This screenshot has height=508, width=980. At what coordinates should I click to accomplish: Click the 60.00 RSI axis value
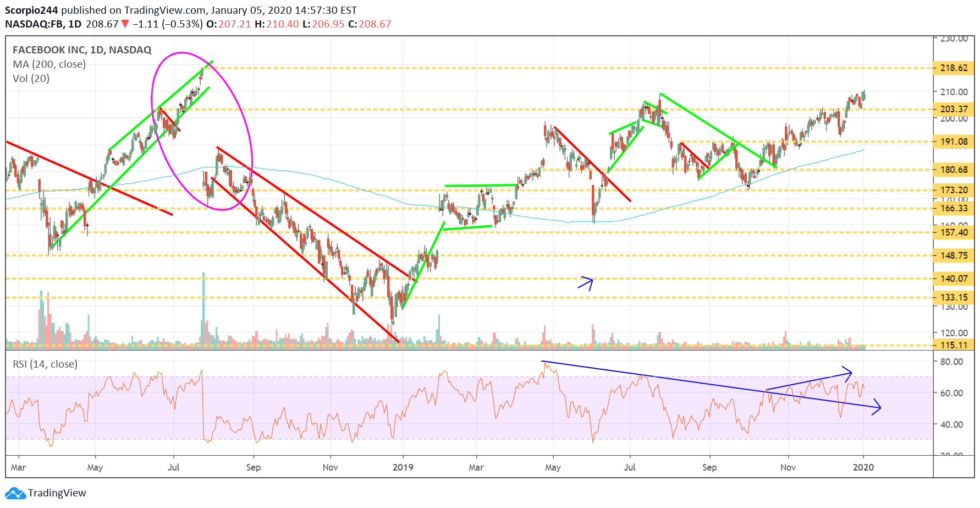click(951, 393)
